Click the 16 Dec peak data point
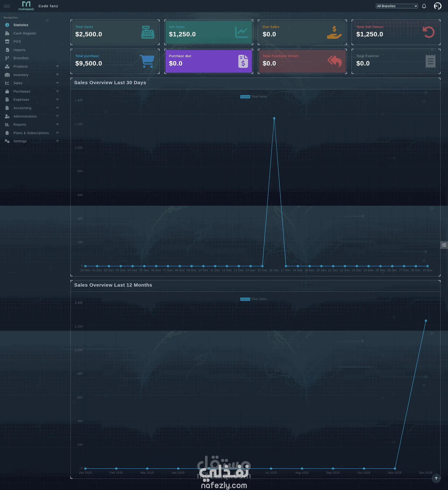 [274, 118]
